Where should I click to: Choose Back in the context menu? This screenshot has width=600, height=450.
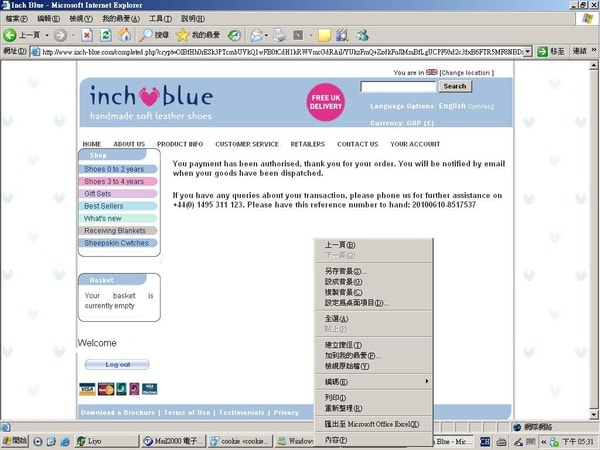[374, 245]
